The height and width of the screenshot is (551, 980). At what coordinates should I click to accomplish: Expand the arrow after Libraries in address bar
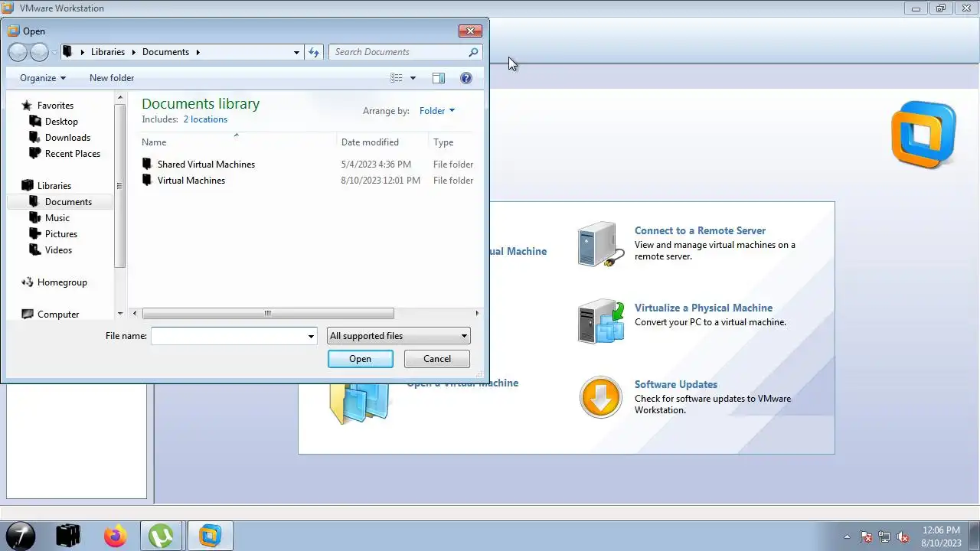coord(133,52)
